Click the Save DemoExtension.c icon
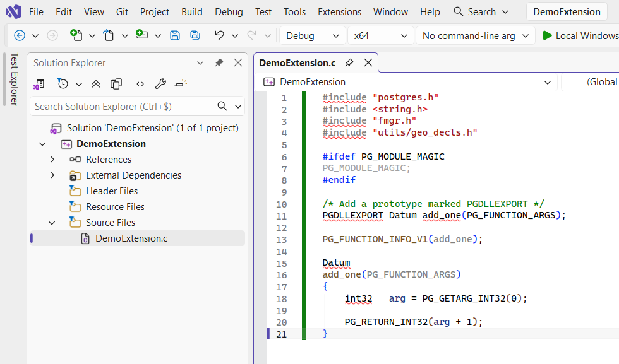 (x=175, y=35)
